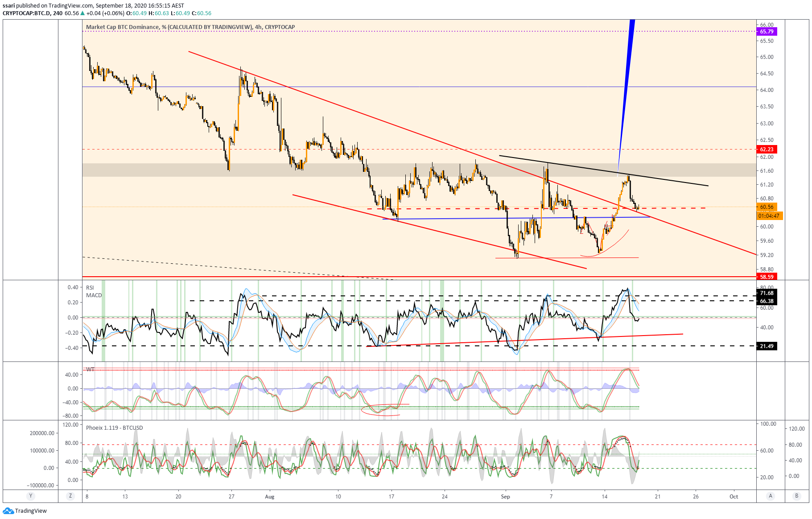Click the orange 60.56 current price label

(767, 207)
